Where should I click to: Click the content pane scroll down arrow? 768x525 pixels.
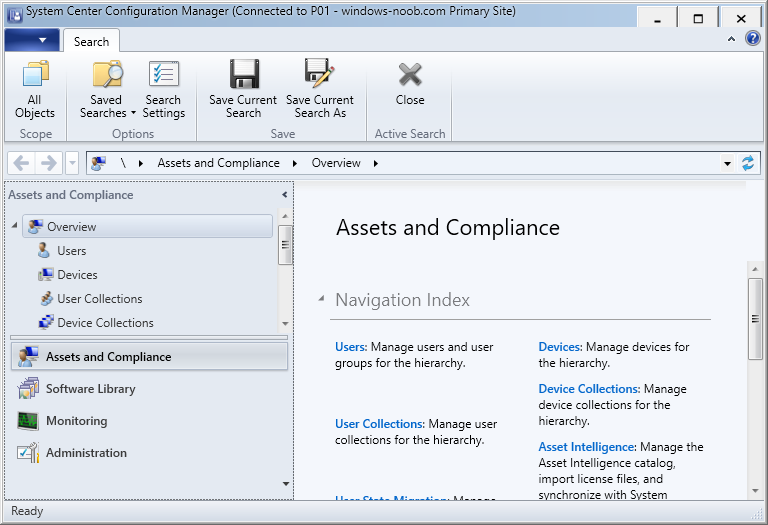(755, 491)
